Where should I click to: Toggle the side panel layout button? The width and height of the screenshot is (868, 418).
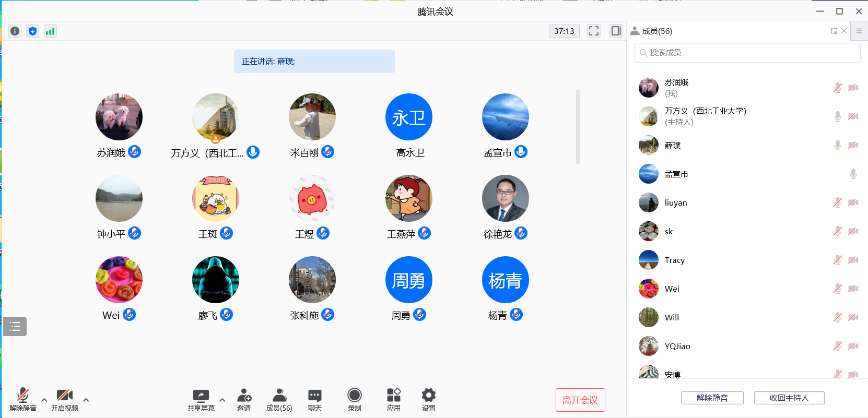click(616, 31)
